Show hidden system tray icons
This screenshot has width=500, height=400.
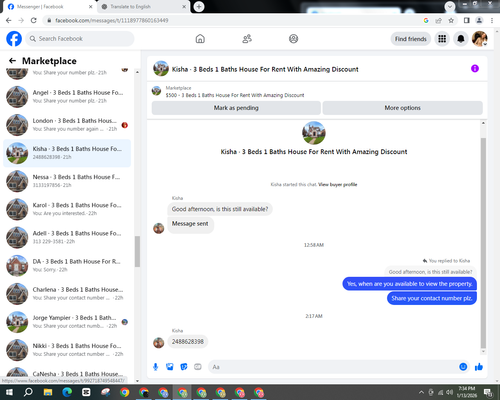pyautogui.click(x=421, y=392)
